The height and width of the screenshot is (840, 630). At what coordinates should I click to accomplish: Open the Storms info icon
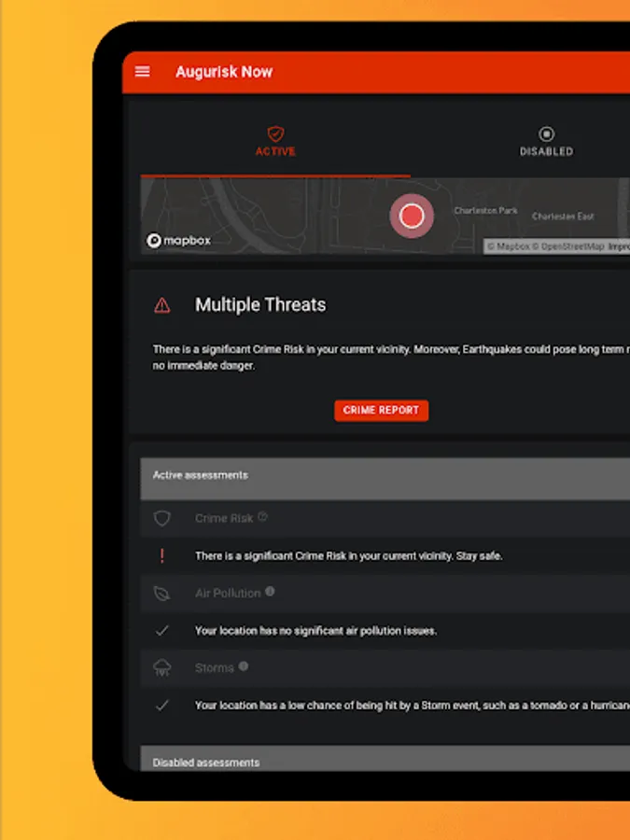click(244, 665)
